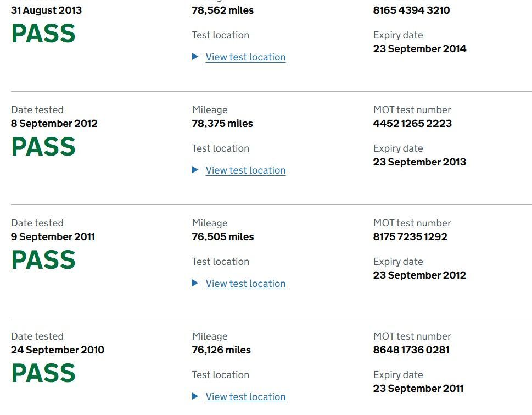Open View test location for 76,126 miles test
532x415 pixels.
pos(245,397)
